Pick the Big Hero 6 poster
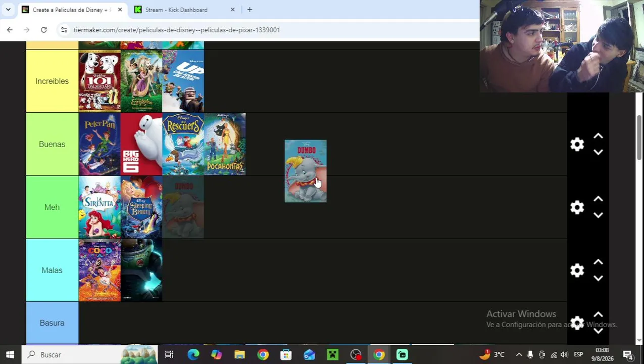This screenshot has height=364, width=644. 141,144
